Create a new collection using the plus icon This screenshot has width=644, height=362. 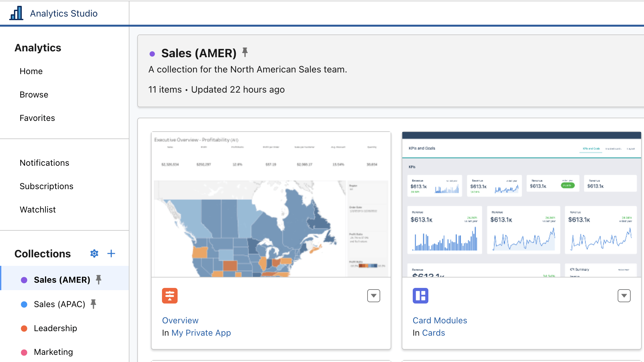coord(111,253)
